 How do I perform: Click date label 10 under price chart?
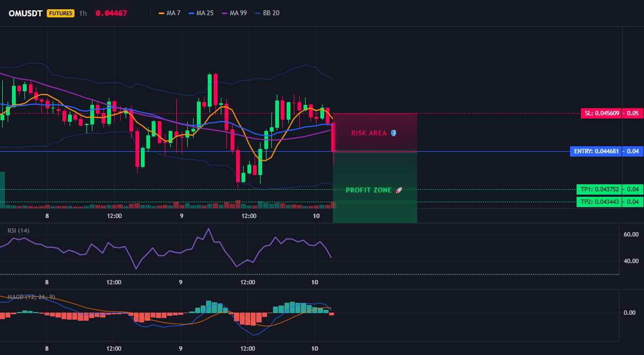[316, 216]
